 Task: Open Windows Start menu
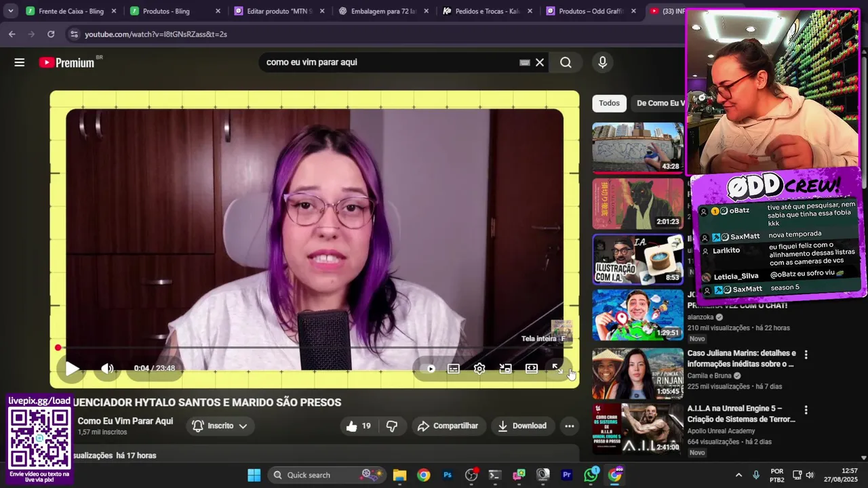[254, 475]
